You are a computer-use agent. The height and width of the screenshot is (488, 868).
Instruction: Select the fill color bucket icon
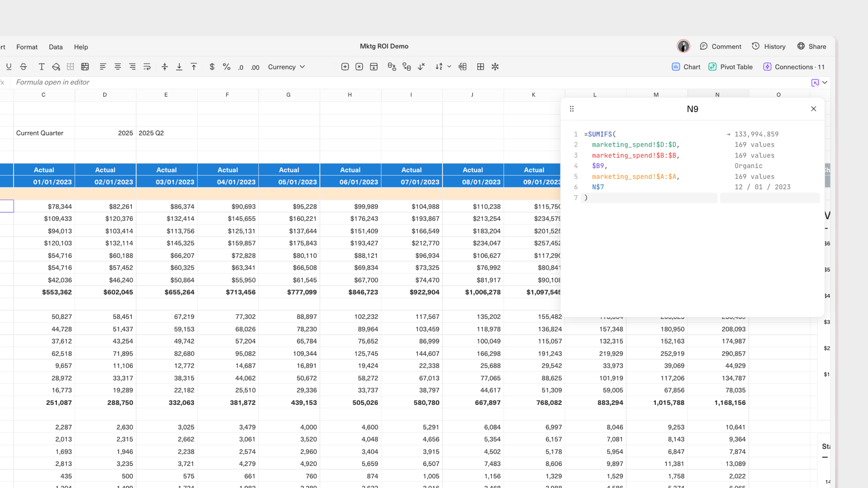tap(56, 67)
